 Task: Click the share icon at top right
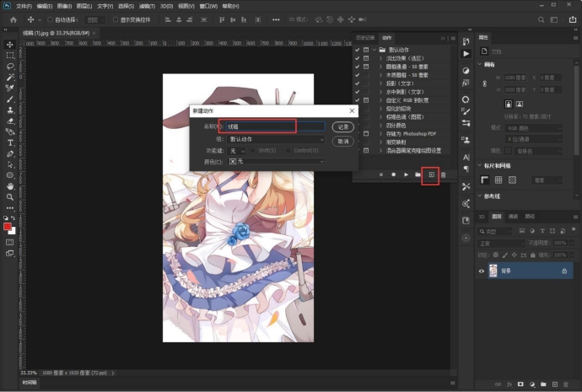click(573, 19)
